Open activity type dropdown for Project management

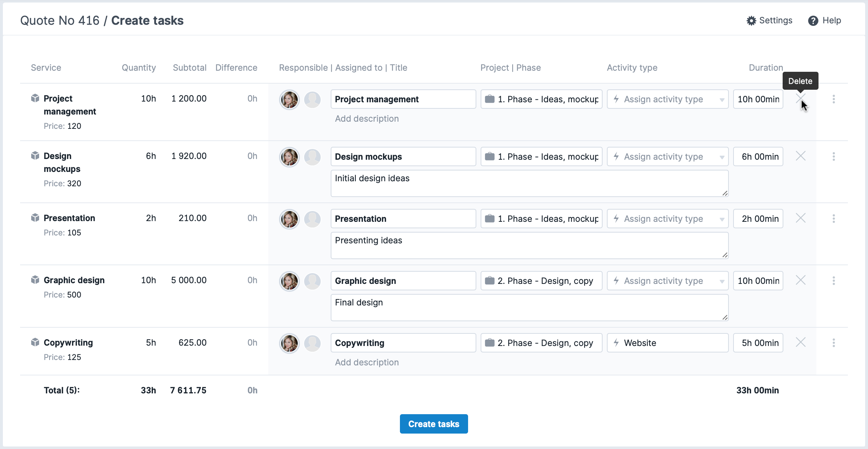(667, 99)
